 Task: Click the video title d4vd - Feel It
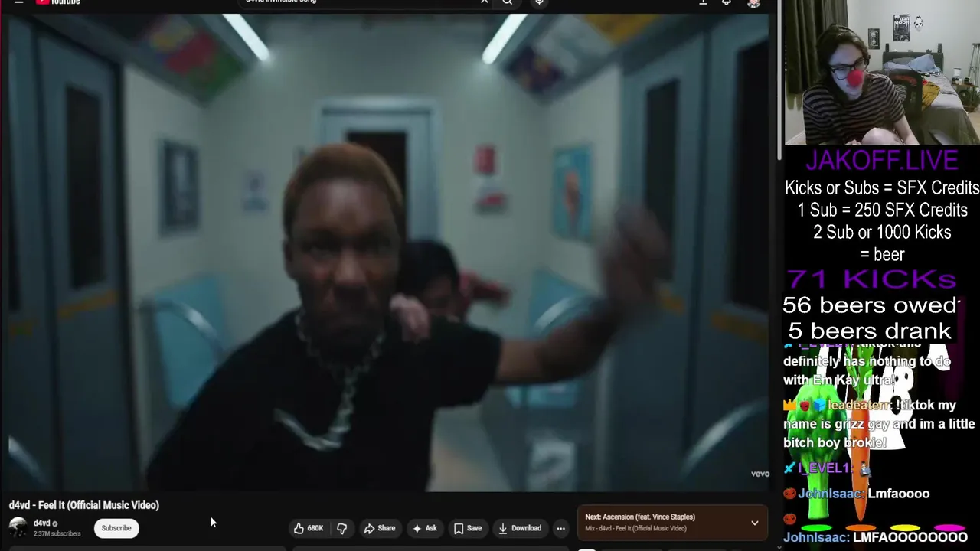click(84, 505)
